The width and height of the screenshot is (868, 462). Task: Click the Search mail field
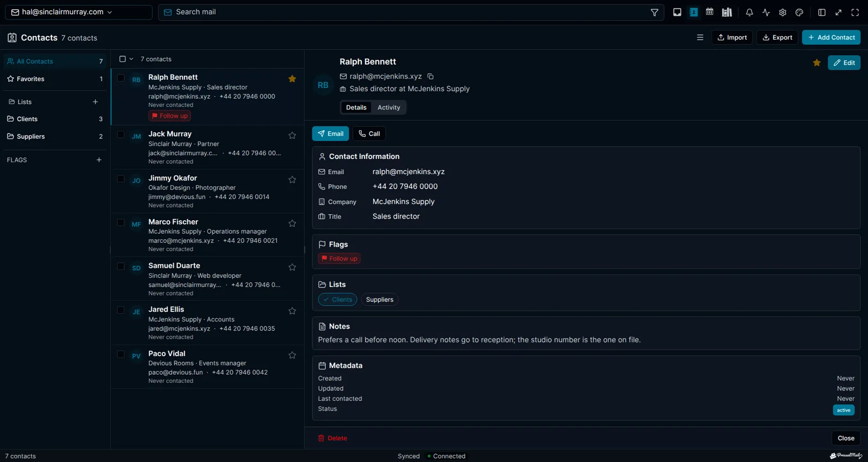point(411,12)
